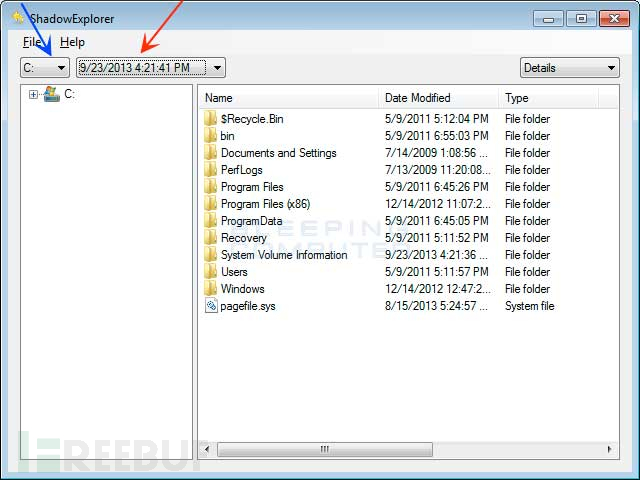This screenshot has width=640, height=480.
Task: Maximize the ShadowExplorer window
Action: (581, 19)
